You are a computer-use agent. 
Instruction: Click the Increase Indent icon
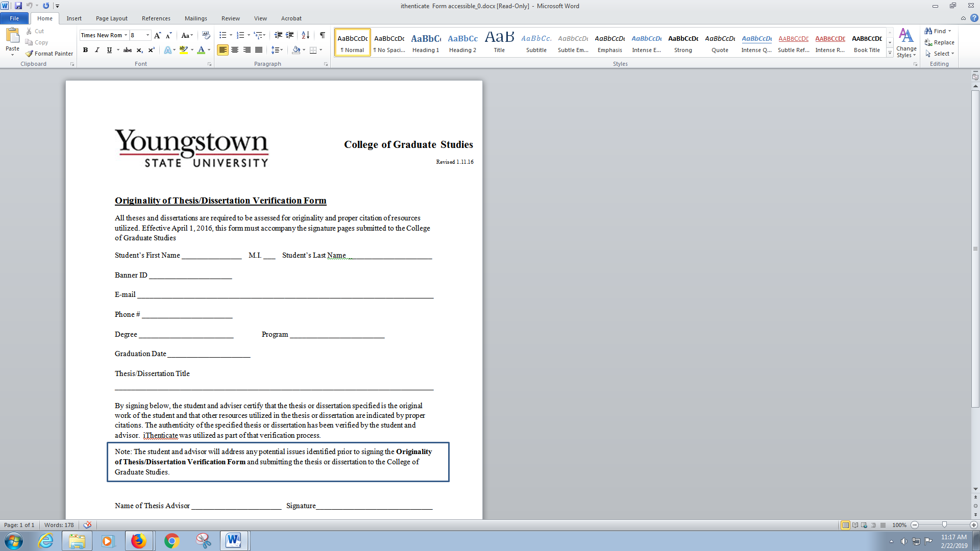click(289, 35)
